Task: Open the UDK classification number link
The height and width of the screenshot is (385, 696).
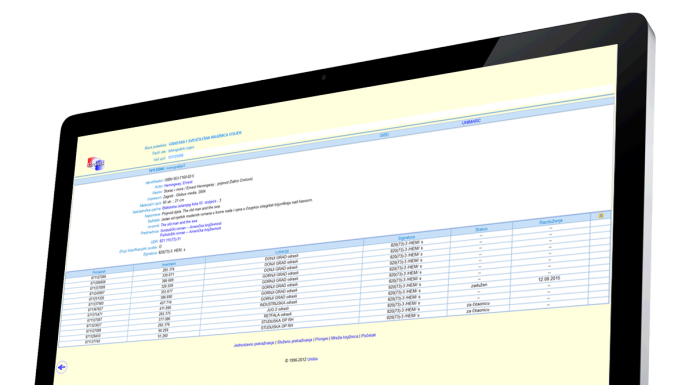Action: pyautogui.click(x=170, y=239)
